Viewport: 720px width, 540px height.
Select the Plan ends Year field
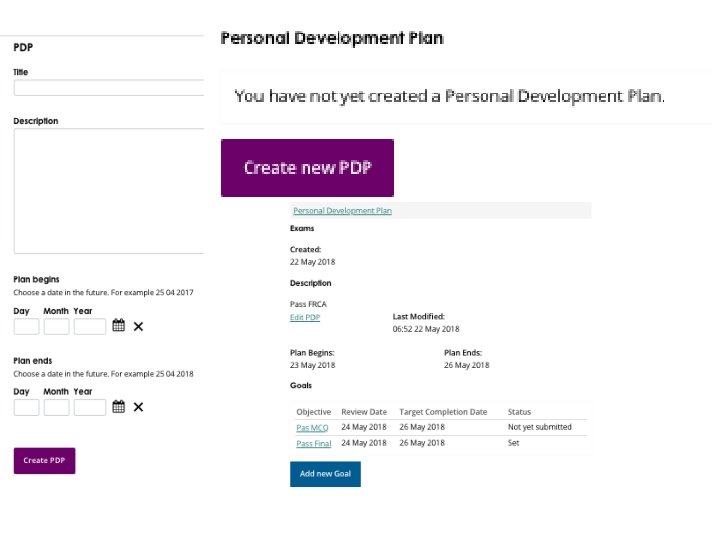tap(90, 407)
